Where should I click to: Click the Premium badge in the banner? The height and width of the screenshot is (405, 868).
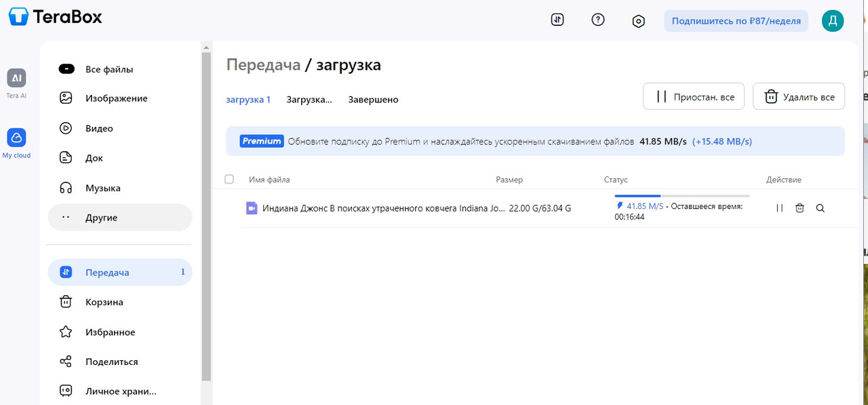[x=261, y=141]
